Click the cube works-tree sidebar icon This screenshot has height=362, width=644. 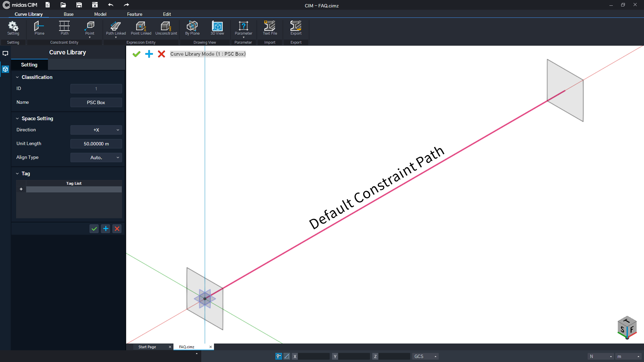tap(5, 69)
